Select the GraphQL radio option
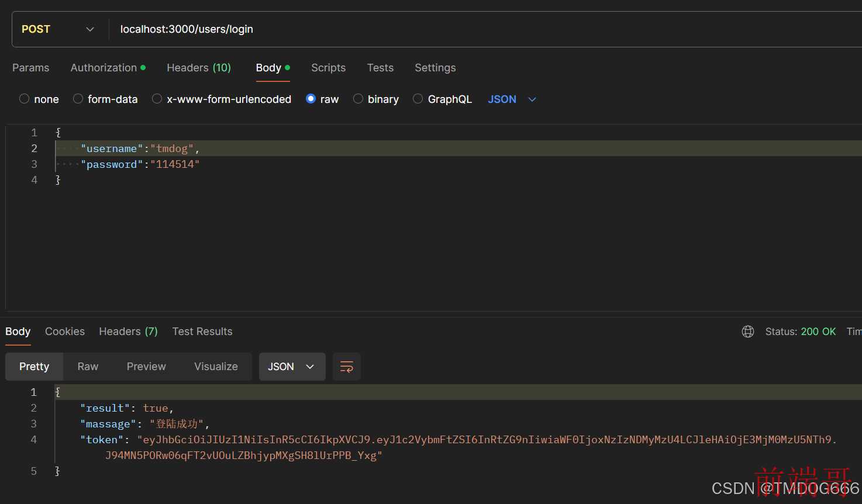This screenshot has height=504, width=862. [x=418, y=99]
